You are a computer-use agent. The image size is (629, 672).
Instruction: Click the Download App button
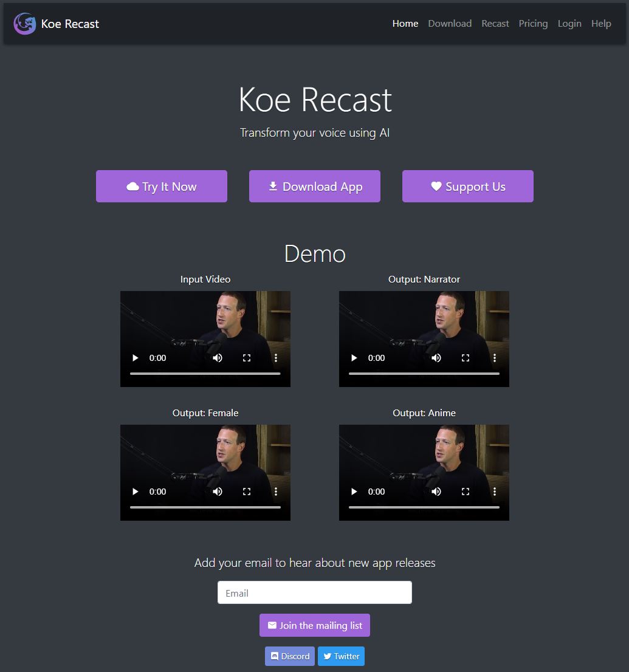click(315, 187)
